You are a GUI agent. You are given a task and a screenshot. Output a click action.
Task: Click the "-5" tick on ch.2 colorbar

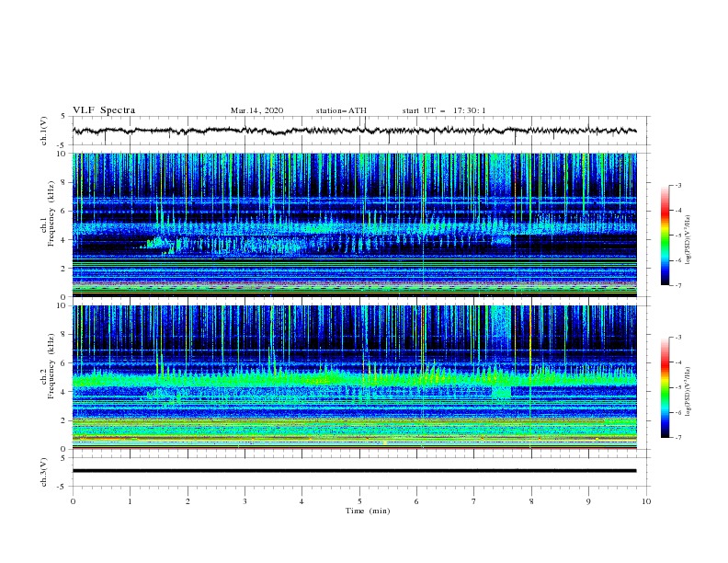pos(678,387)
